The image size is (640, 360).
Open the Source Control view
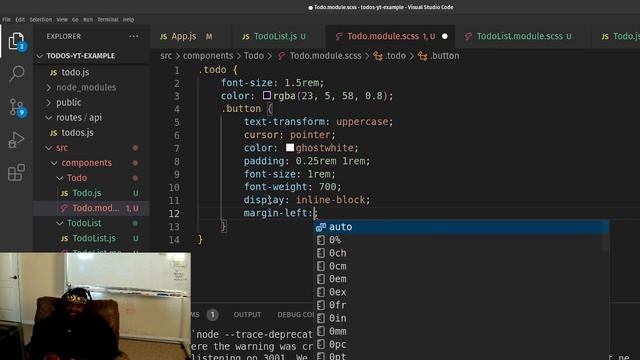(17, 107)
